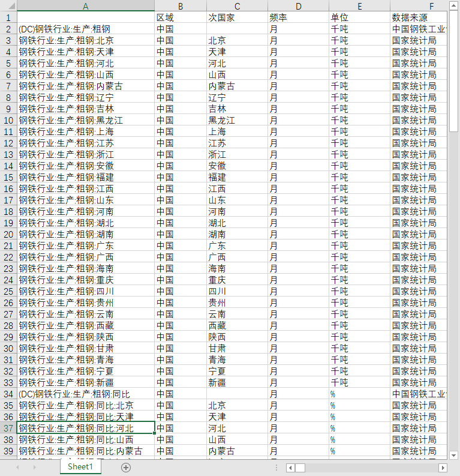This screenshot has width=460, height=476.
Task: Select cell "钢铁行业:生产:粗钢:广东"
Action: tap(86, 246)
